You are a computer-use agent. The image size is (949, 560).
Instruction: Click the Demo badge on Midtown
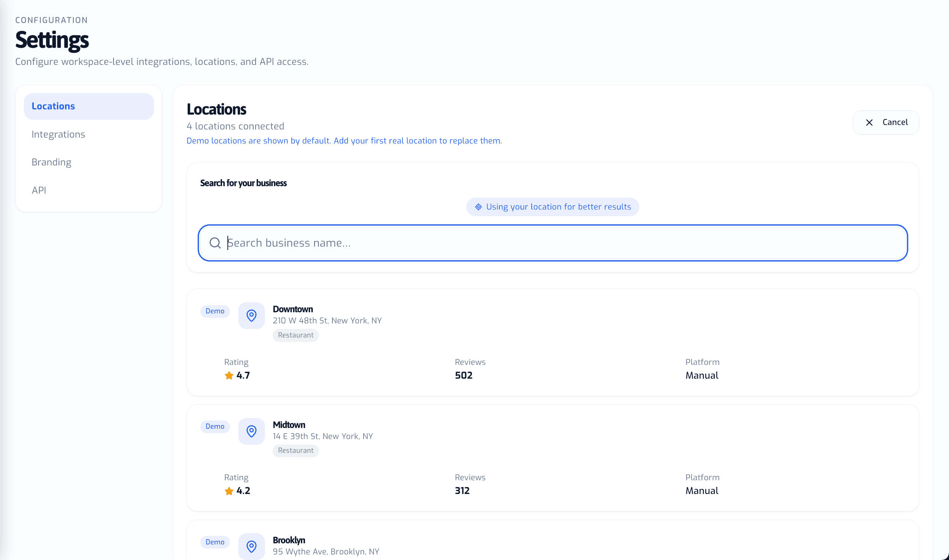click(215, 426)
